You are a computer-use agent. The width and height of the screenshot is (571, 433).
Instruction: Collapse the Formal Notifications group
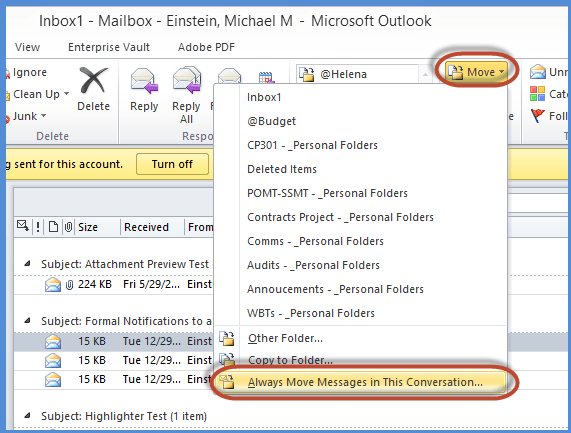tap(27, 321)
